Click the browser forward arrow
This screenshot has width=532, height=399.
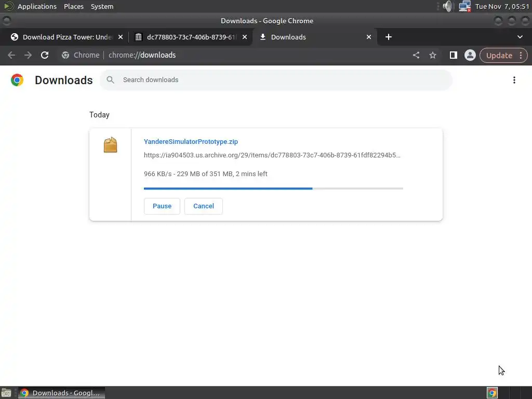coord(28,55)
